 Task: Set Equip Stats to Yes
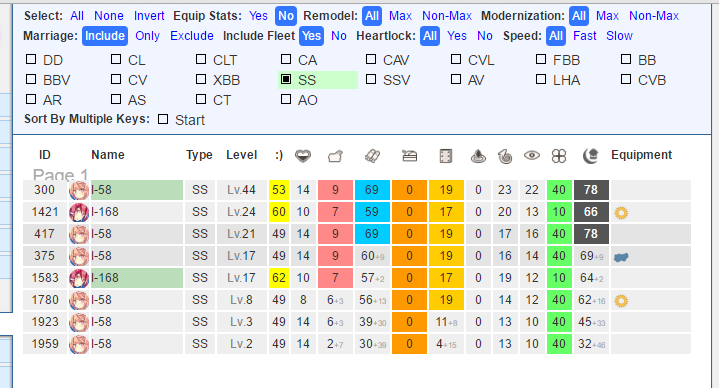[x=258, y=16]
